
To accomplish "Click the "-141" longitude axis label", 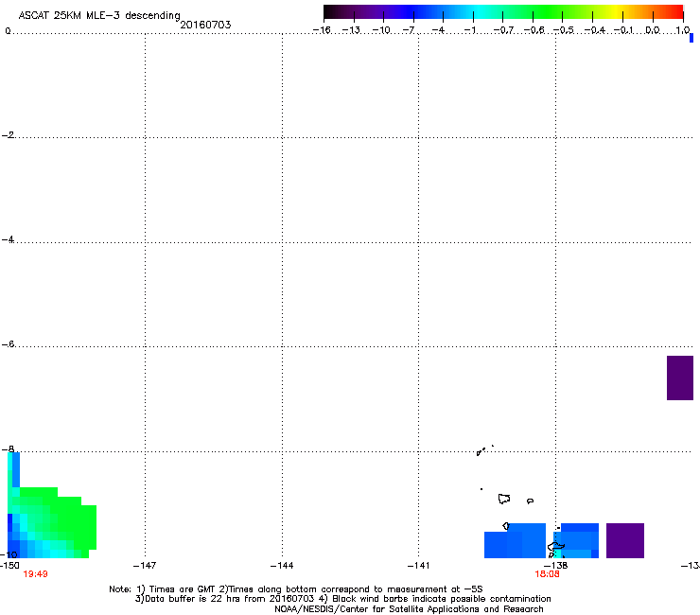I will tap(418, 566).
